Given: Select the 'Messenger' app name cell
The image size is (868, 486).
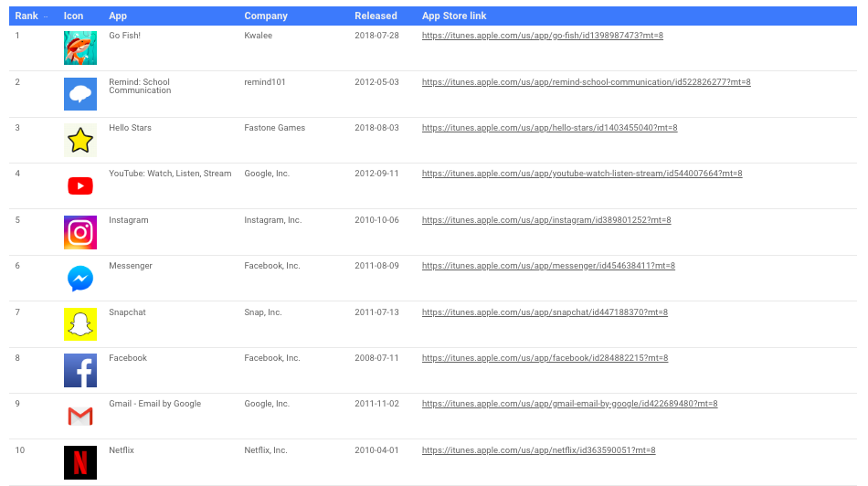Looking at the screenshot, I should point(131,266).
